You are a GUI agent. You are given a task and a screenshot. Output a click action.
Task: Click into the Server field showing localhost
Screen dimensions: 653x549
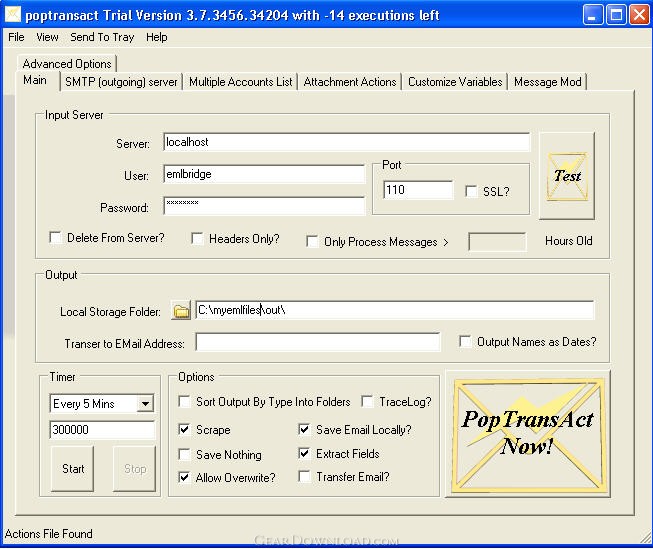pos(346,142)
